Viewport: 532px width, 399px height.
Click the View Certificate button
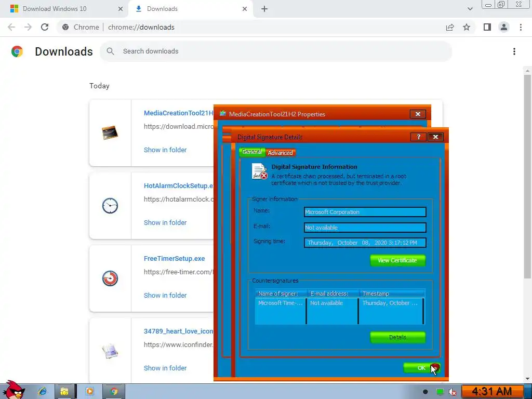tap(397, 260)
